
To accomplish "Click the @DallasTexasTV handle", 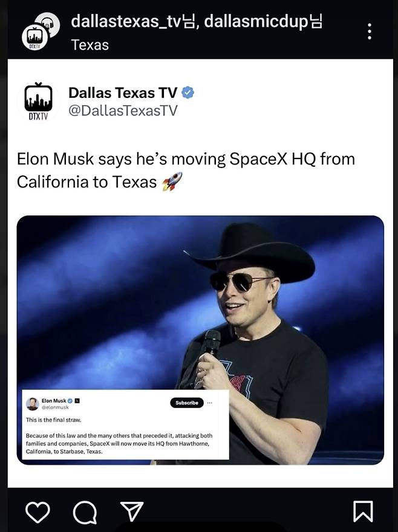I will 123,110.
